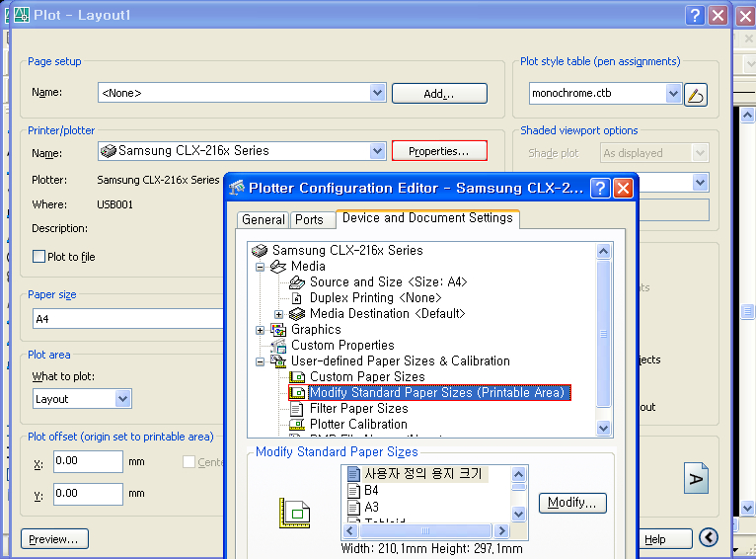This screenshot has width=756, height=559.
Task: Click the Graphics node icon
Action: 278,330
